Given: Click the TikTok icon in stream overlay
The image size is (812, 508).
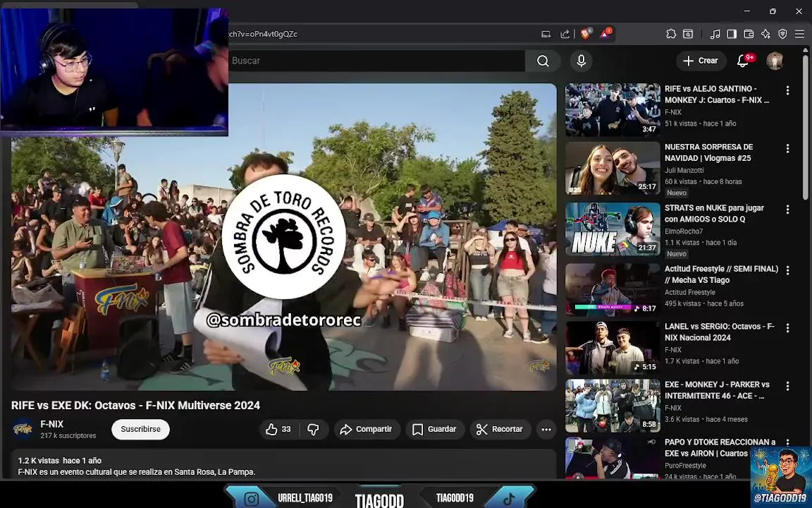Looking at the screenshot, I should pyautogui.click(x=509, y=499).
